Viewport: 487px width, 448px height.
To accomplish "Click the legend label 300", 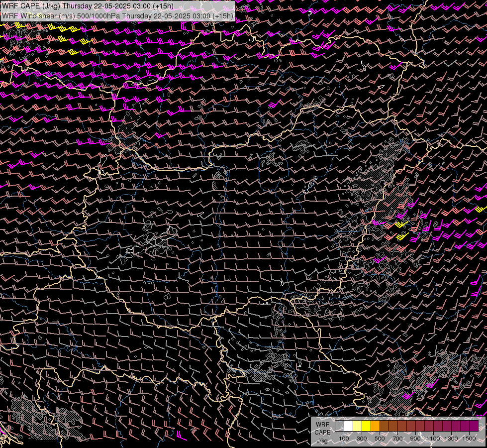I will (x=362, y=439).
